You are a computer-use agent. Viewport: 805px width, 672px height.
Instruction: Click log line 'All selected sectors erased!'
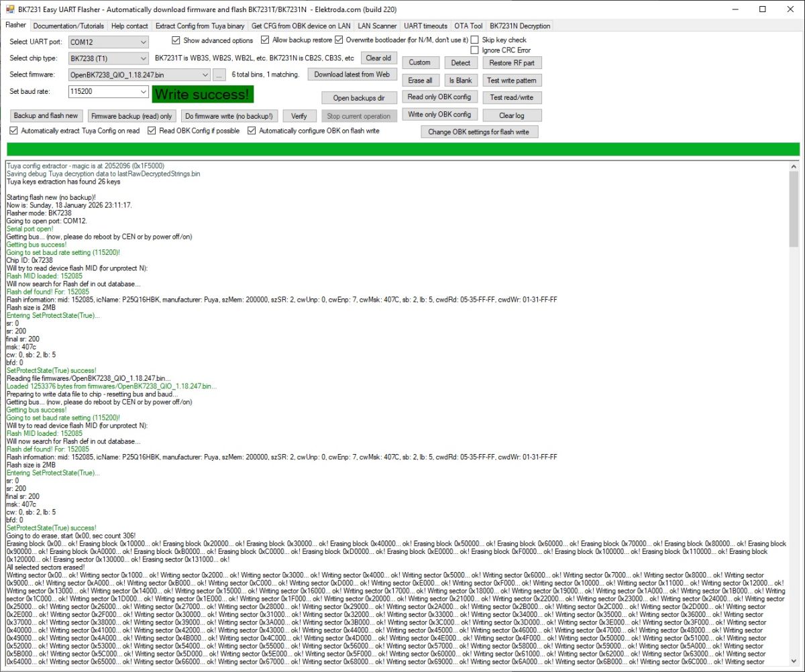tap(46, 567)
